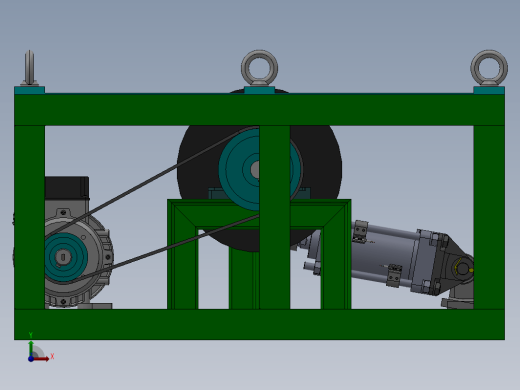Select the left vertical green frame post
Screen dimensions: 520x390
[x=29, y=217]
